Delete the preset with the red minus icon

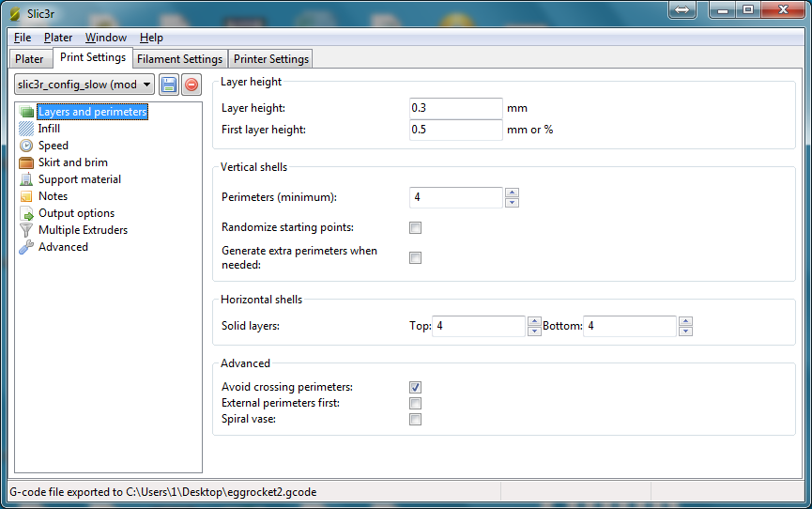pos(192,85)
